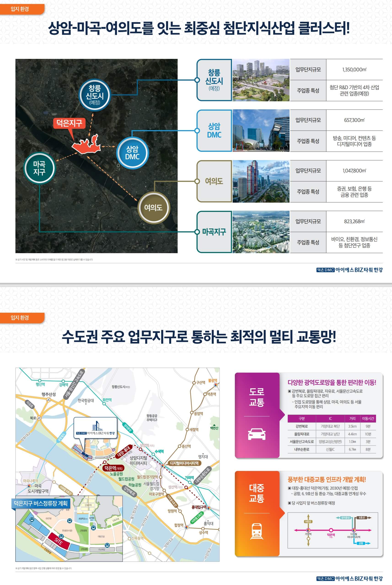Viewport: 392px width, 585px height.
Task: Click the 1,047,800㎡ area value
Action: [354, 171]
